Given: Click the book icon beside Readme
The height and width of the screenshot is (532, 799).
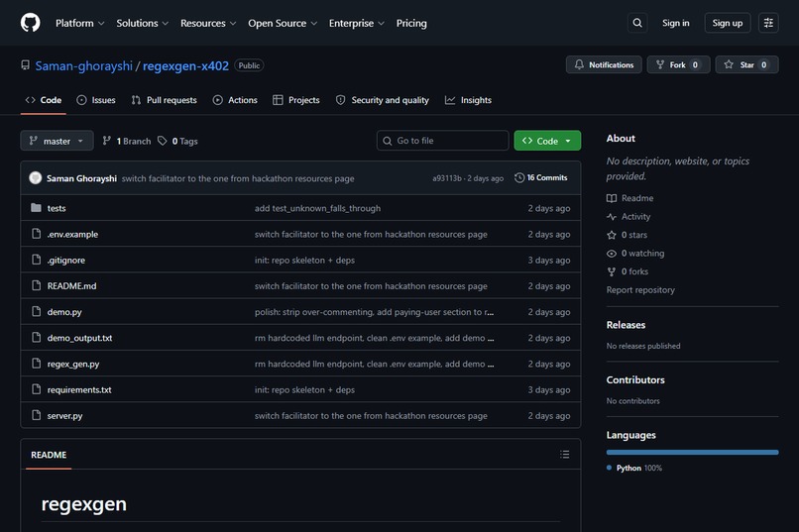Looking at the screenshot, I should (612, 198).
